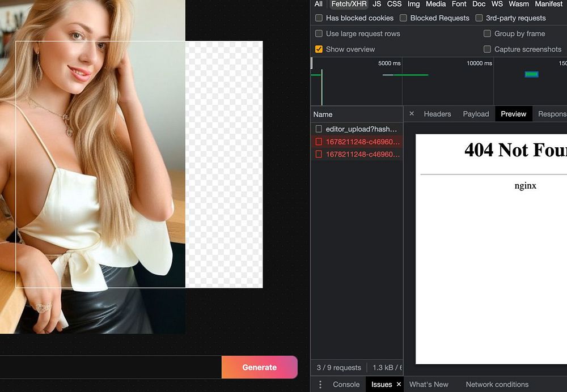Enable Group by frame
Image resolution: width=567 pixels, height=392 pixels.
pyautogui.click(x=487, y=33)
